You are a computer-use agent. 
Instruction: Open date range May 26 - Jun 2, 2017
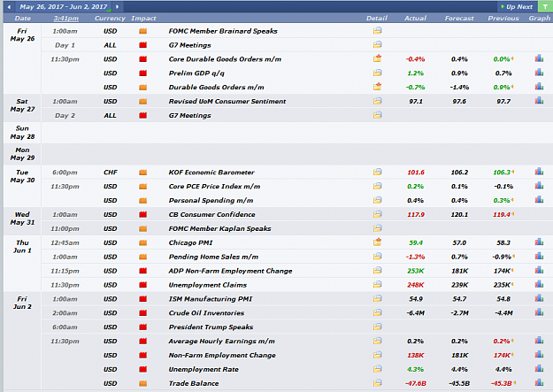(64, 7)
